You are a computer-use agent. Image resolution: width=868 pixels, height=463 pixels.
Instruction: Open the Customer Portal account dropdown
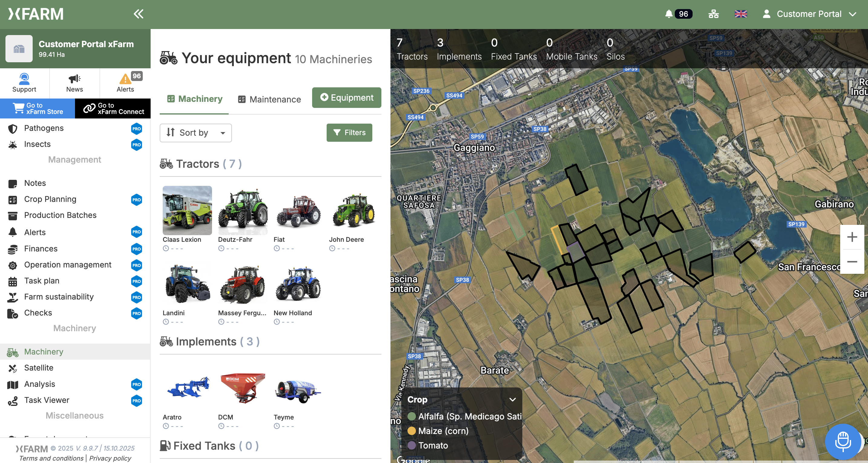point(809,14)
